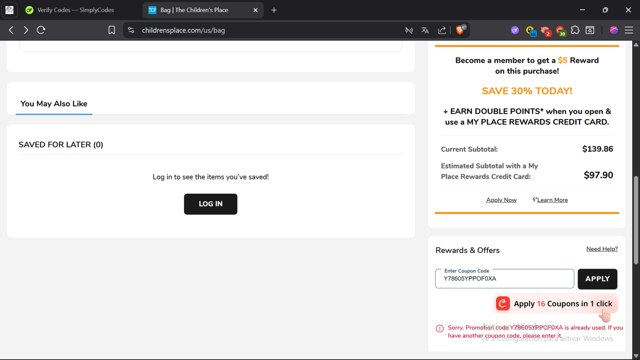Click the APPLY coupon button
This screenshot has height=360, width=640.
(x=597, y=279)
